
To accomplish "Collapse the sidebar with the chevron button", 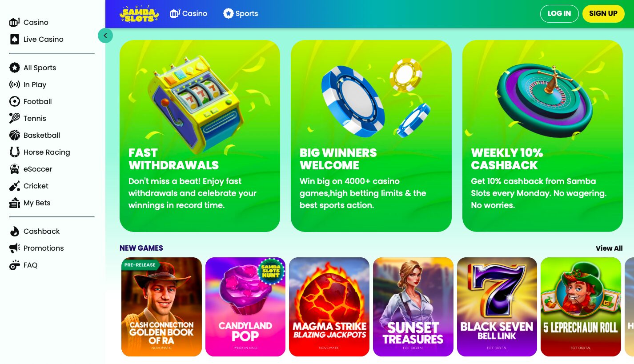I will click(x=105, y=36).
